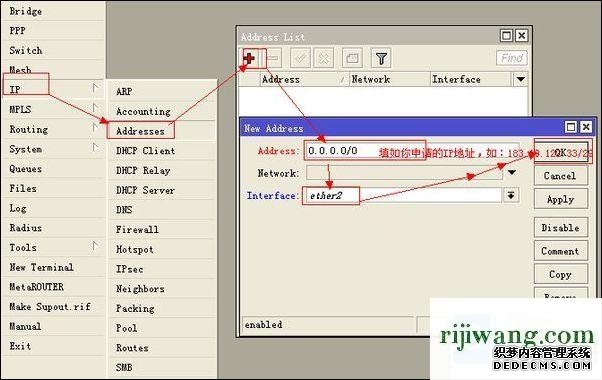The width and height of the screenshot is (602, 380).
Task: Open the Bridge menu item
Action: [x=53, y=11]
